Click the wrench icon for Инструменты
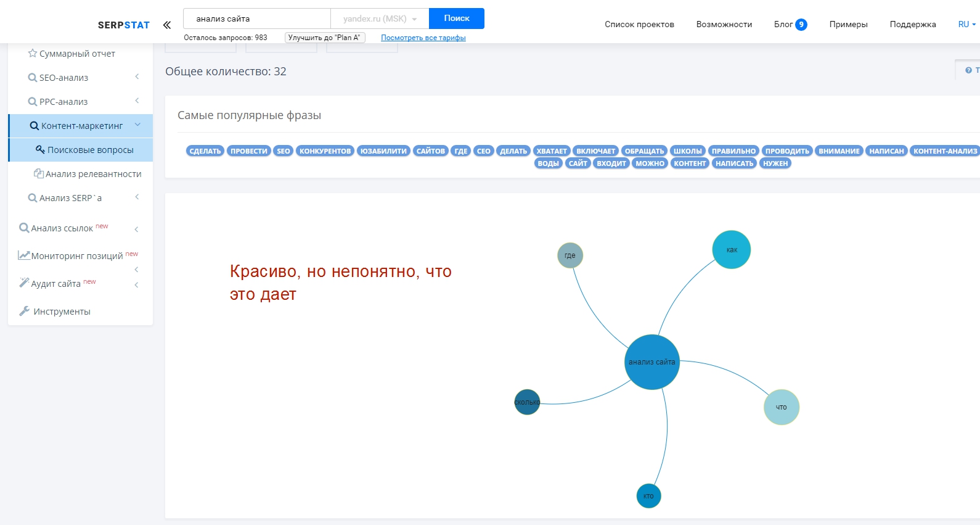Screen dimensions: 980x525 pyautogui.click(x=25, y=311)
